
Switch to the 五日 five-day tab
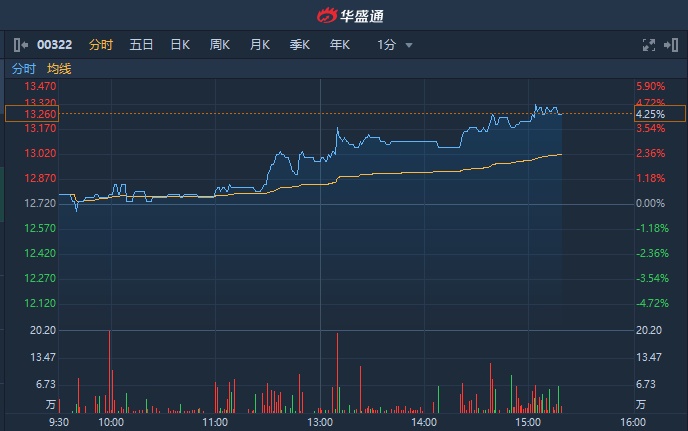(141, 45)
